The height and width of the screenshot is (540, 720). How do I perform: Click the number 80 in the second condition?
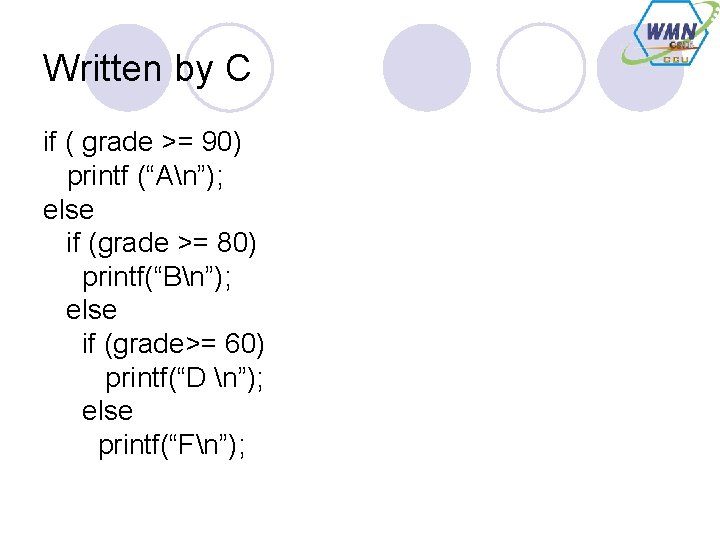pyautogui.click(x=232, y=242)
